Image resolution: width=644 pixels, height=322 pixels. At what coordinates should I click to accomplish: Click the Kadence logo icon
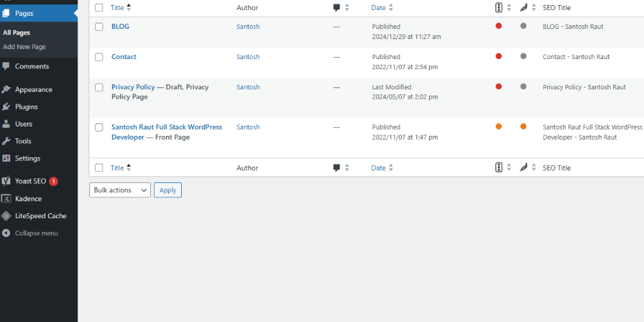click(6, 199)
